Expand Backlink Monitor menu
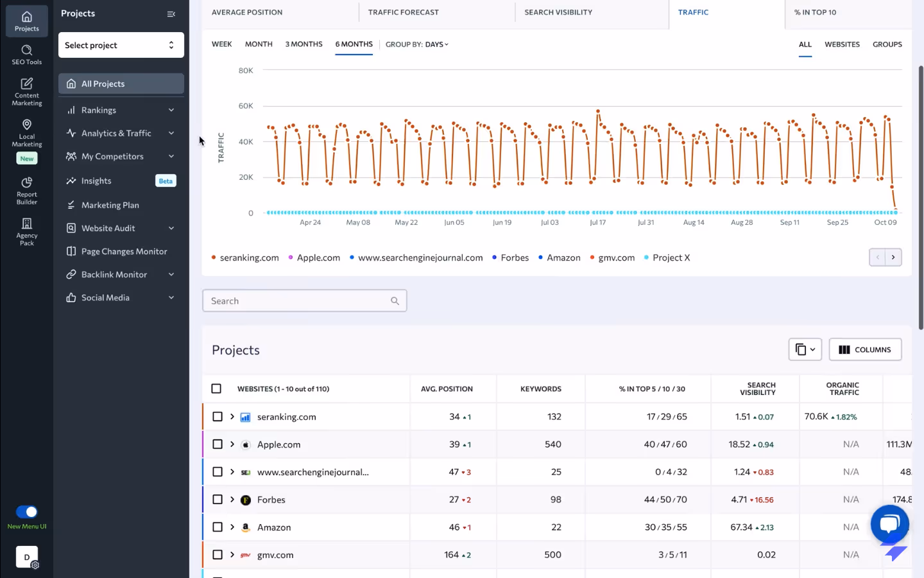Screen dimensions: 924x578 (121, 274)
